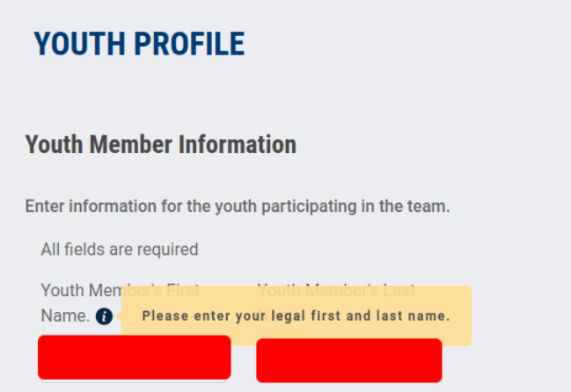Image resolution: width=571 pixels, height=392 pixels.
Task: Click the word 'Name.' before the info icon
Action: (x=65, y=316)
